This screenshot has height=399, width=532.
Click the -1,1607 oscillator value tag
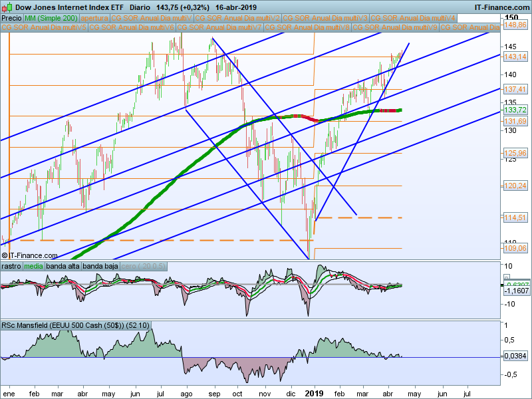point(516,291)
